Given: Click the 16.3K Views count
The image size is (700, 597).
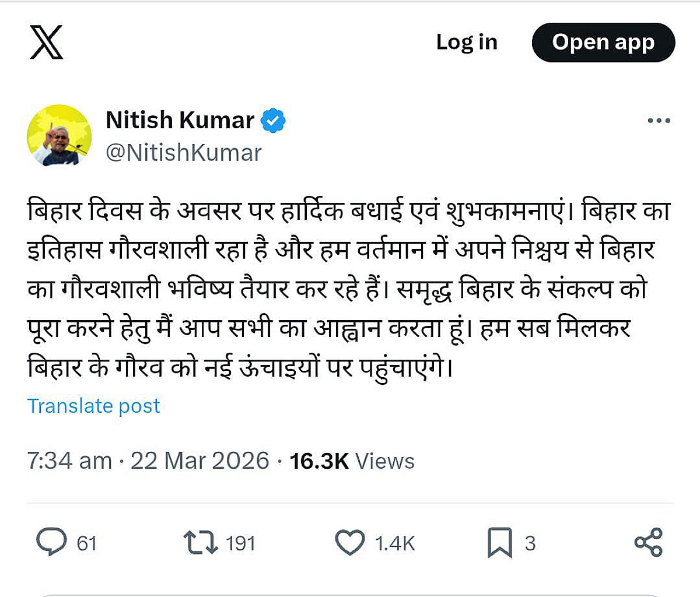Looking at the screenshot, I should click(352, 461).
